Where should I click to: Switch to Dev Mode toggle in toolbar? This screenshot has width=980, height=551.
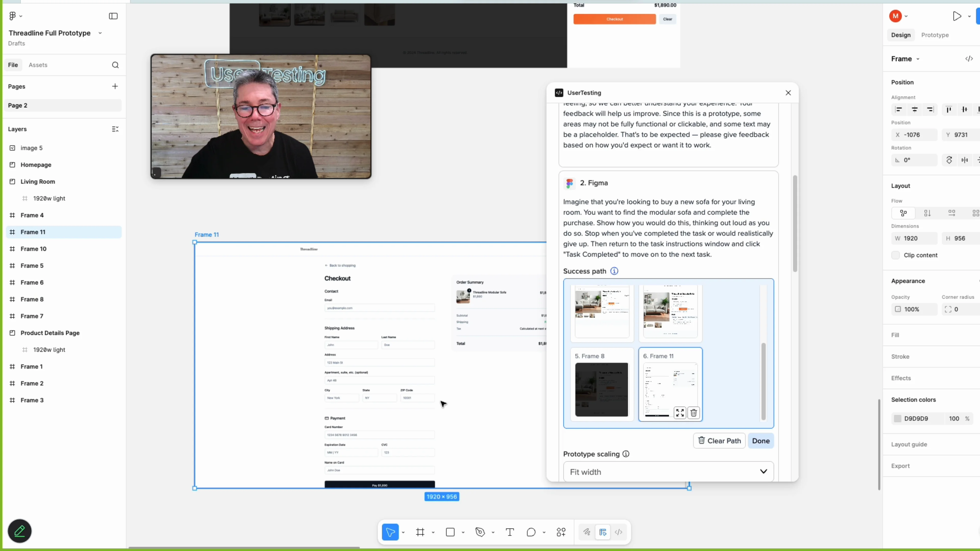[x=619, y=532]
